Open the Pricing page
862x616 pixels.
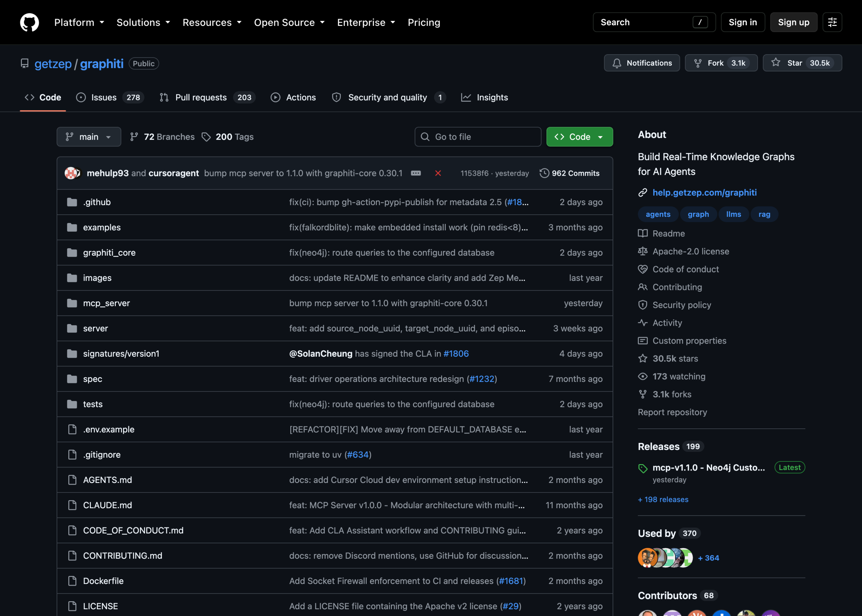pyautogui.click(x=424, y=22)
